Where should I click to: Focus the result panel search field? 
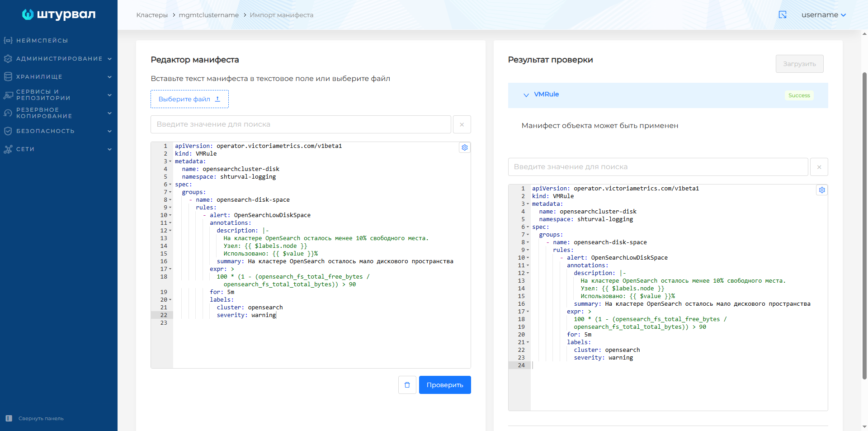click(x=658, y=167)
